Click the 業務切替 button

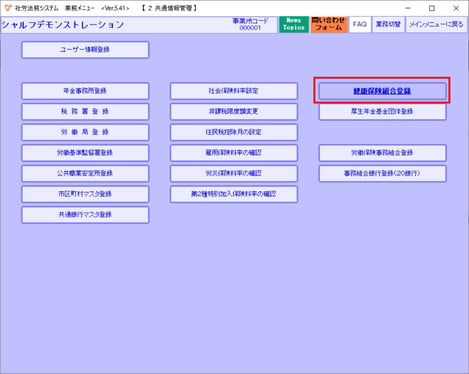point(388,24)
